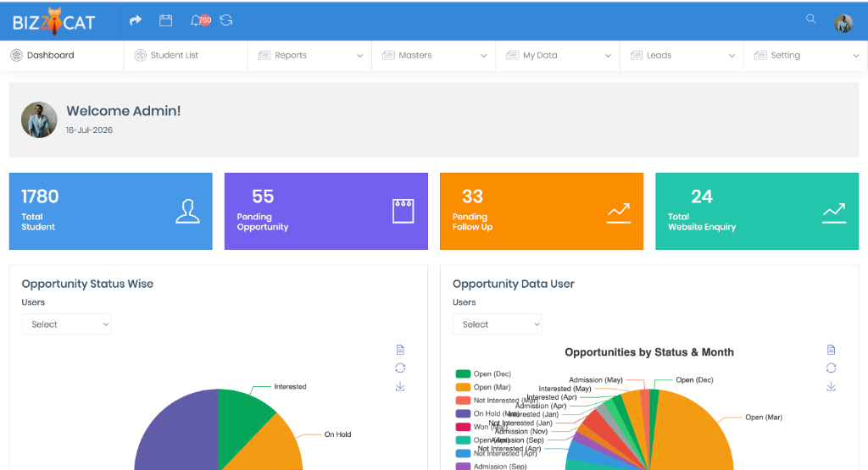
Task: Open the 33 Pending Follow Up card
Action: [x=542, y=211]
